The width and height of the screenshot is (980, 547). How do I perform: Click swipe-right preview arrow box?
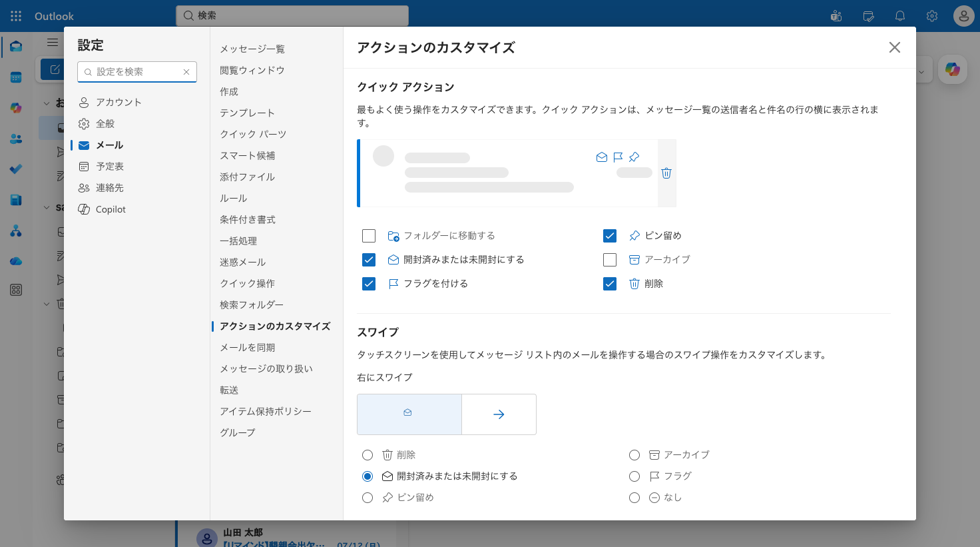coord(499,414)
